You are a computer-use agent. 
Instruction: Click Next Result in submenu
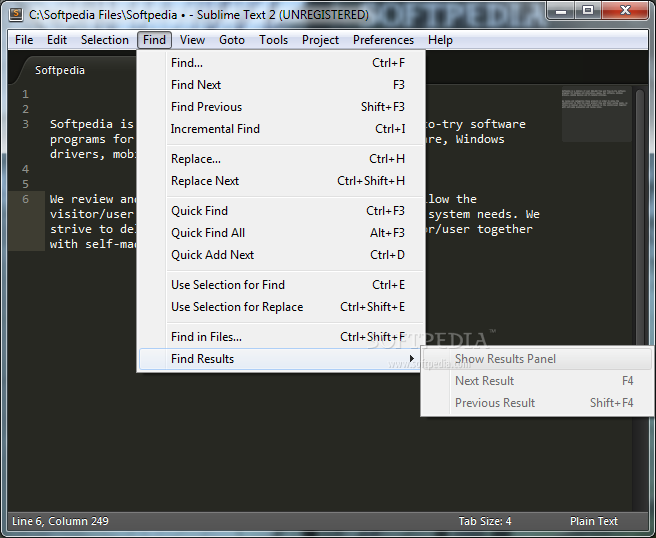click(x=537, y=381)
